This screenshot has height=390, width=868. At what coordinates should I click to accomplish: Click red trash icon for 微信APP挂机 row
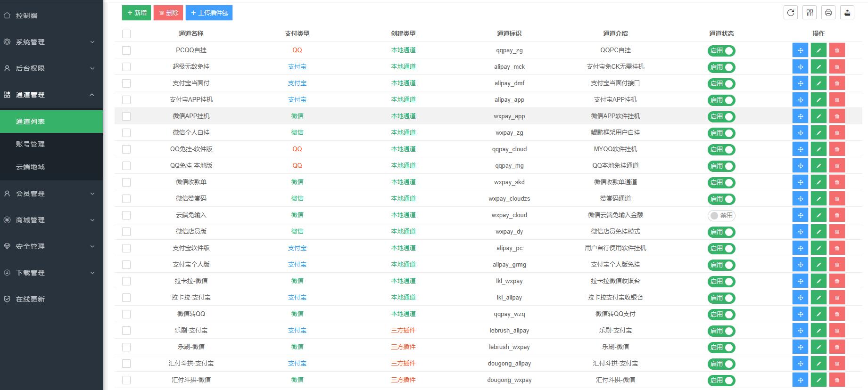(837, 116)
